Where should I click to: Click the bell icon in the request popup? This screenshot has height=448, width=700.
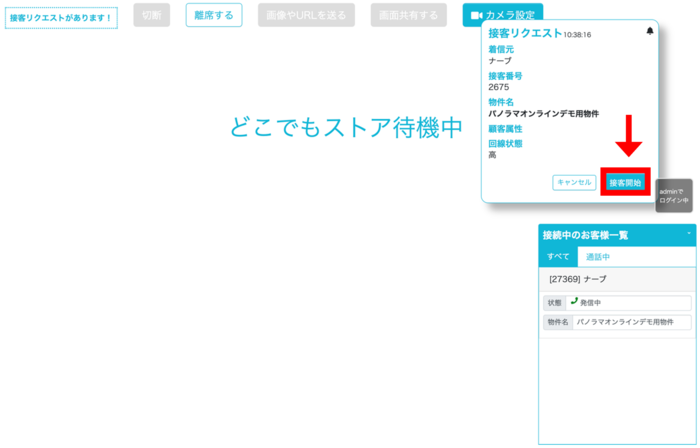pyautogui.click(x=650, y=31)
